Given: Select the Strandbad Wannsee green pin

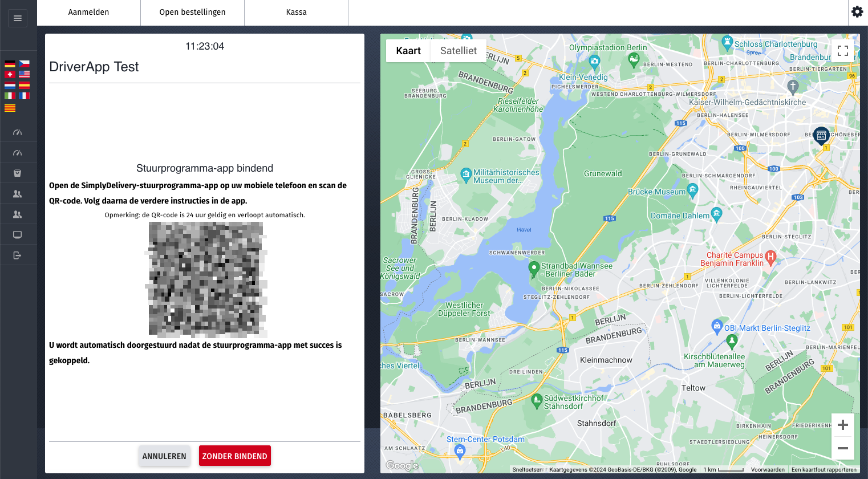Looking at the screenshot, I should pos(534,268).
